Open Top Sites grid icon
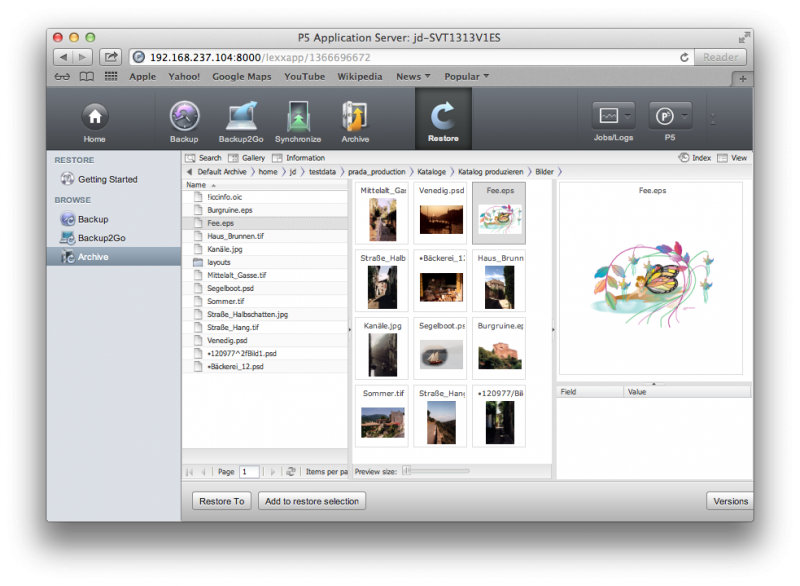The height and width of the screenshot is (586, 800). tap(111, 77)
